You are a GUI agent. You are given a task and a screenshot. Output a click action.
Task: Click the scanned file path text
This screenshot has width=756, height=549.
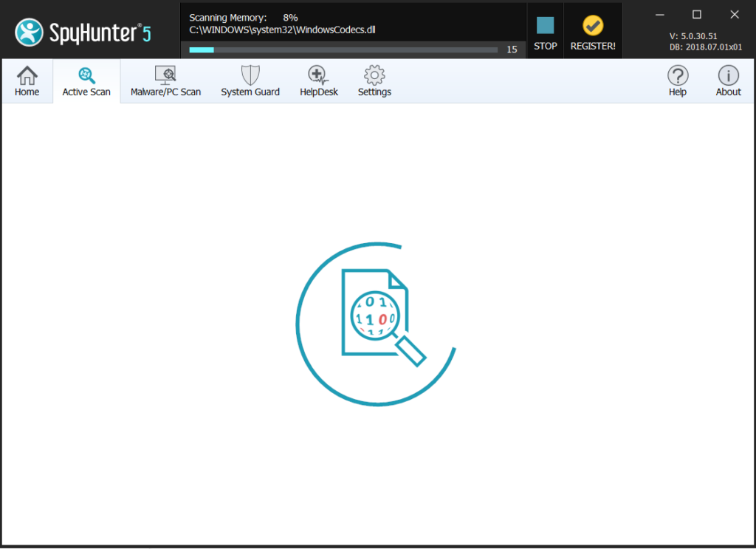(283, 30)
